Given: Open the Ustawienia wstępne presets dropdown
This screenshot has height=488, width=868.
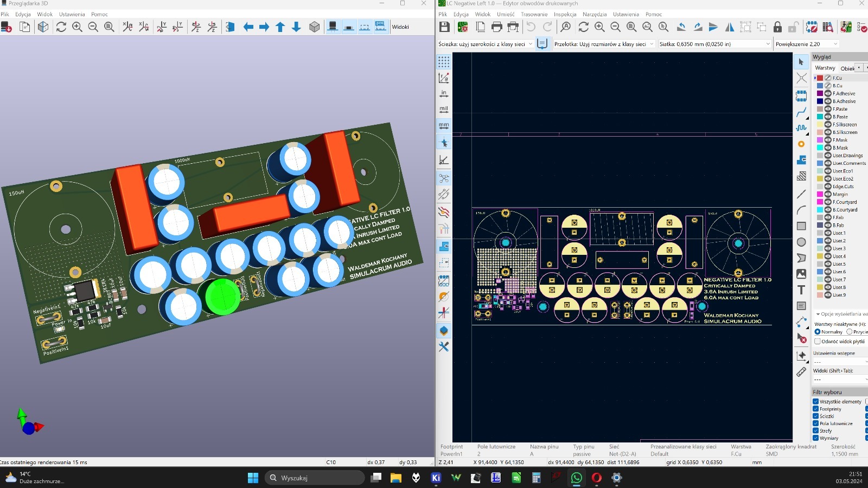Looking at the screenshot, I should (x=840, y=362).
